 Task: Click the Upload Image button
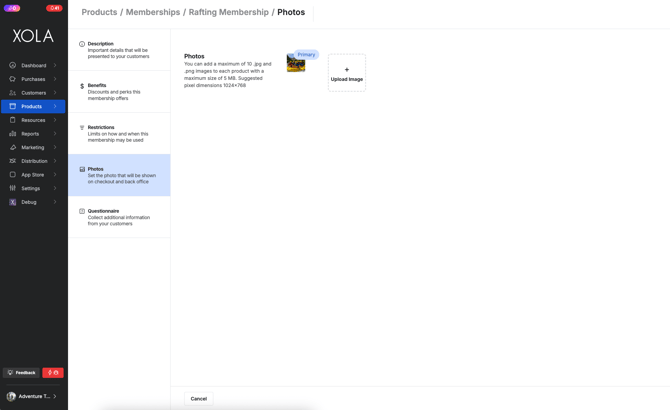347,73
